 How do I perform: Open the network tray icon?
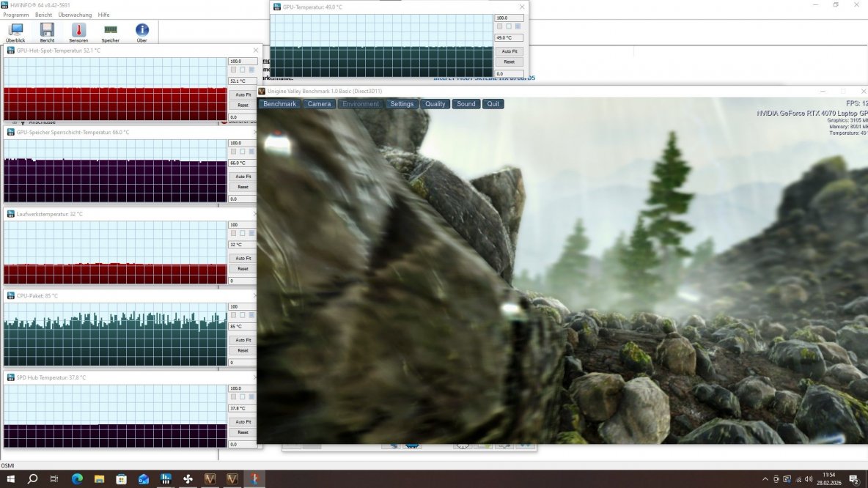click(798, 479)
